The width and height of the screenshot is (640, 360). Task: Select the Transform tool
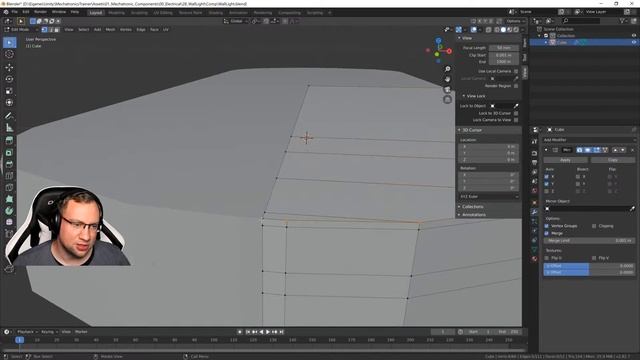point(9,103)
